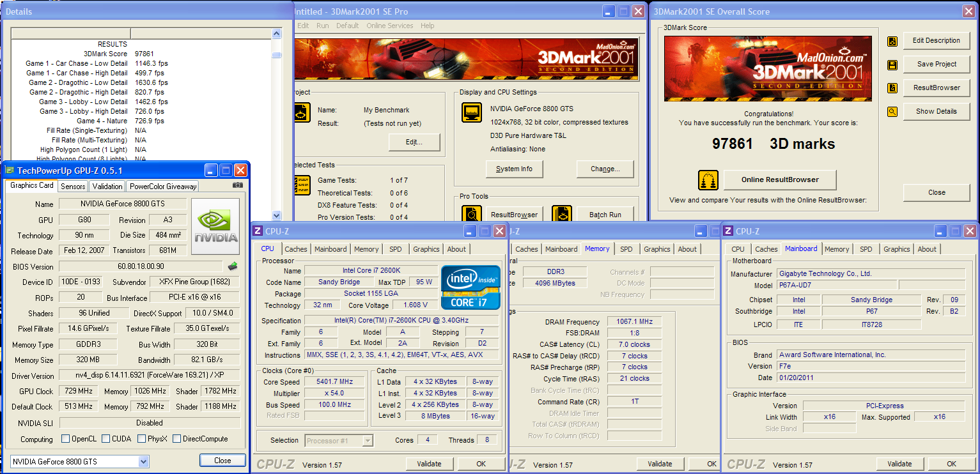
Task: Click the BIOS Version 60.80.18.00.90 field in GPU-Z
Action: 141,266
